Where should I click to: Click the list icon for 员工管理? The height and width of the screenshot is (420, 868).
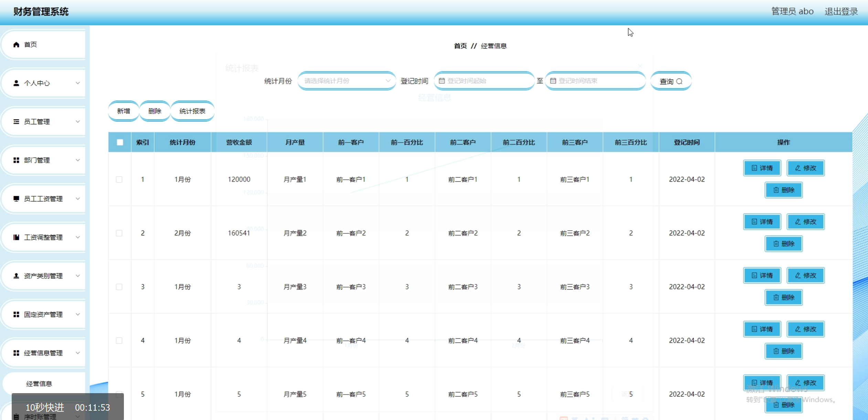[16, 122]
